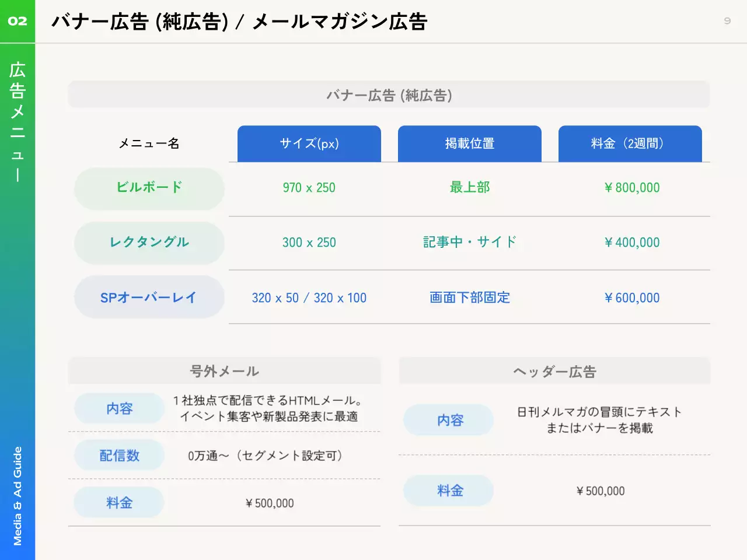Select the 料金 pill in ヘッダー広告 section
Screen dimensions: 747x560
pyautogui.click(x=449, y=491)
